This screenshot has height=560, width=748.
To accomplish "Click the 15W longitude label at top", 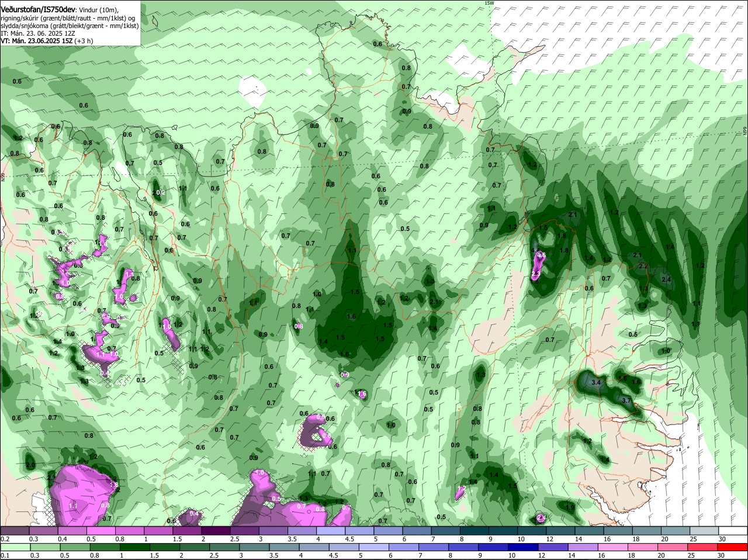I will 489,3.
